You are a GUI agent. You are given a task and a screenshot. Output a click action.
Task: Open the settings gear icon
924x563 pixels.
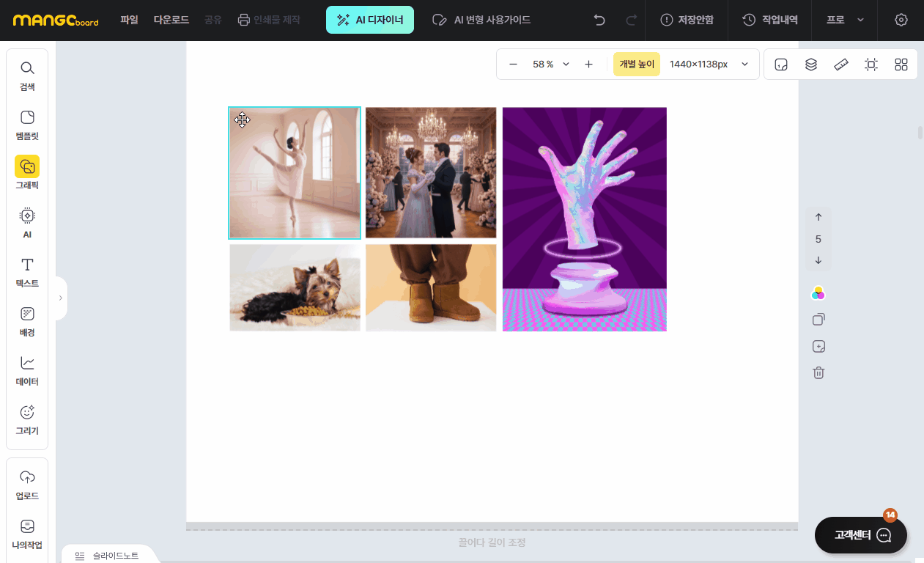coord(901,20)
